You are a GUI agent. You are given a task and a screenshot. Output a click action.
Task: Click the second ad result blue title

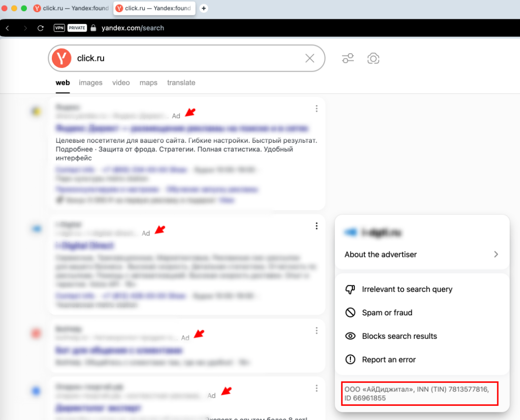pos(85,245)
